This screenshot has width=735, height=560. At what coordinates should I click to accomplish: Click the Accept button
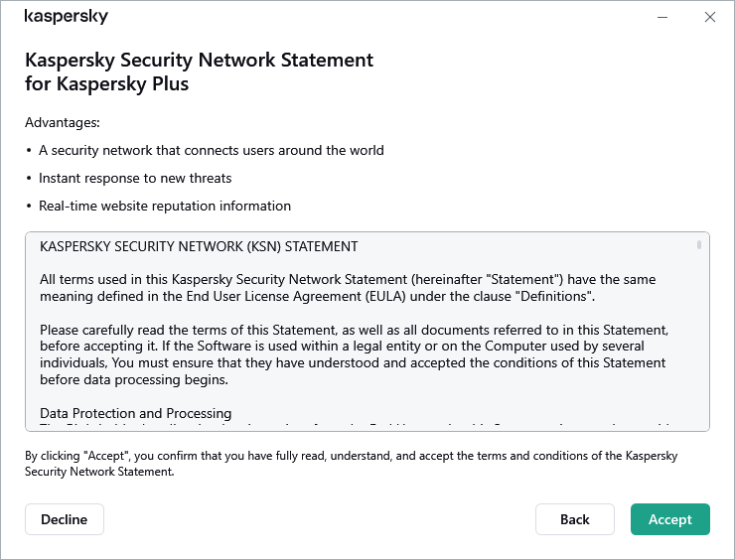[x=669, y=519]
